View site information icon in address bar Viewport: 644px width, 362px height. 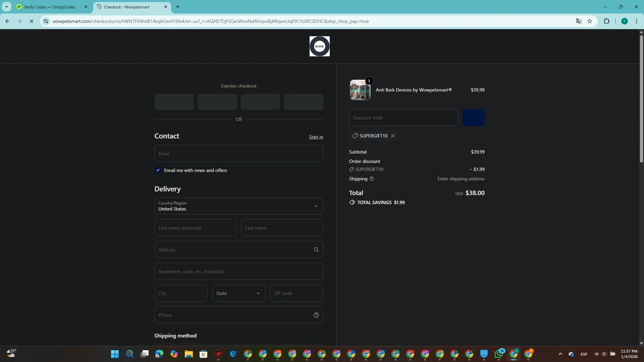[x=46, y=21]
